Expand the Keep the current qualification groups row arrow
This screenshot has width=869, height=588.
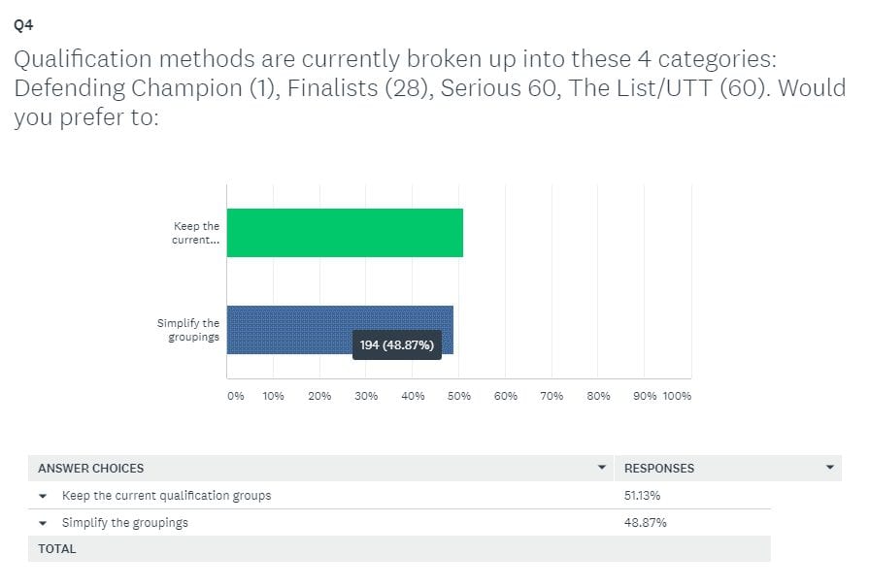43,496
